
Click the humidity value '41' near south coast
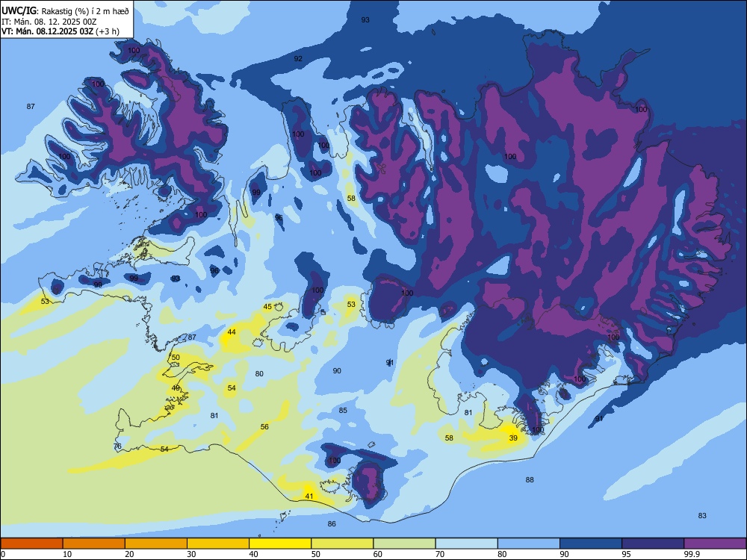point(309,497)
